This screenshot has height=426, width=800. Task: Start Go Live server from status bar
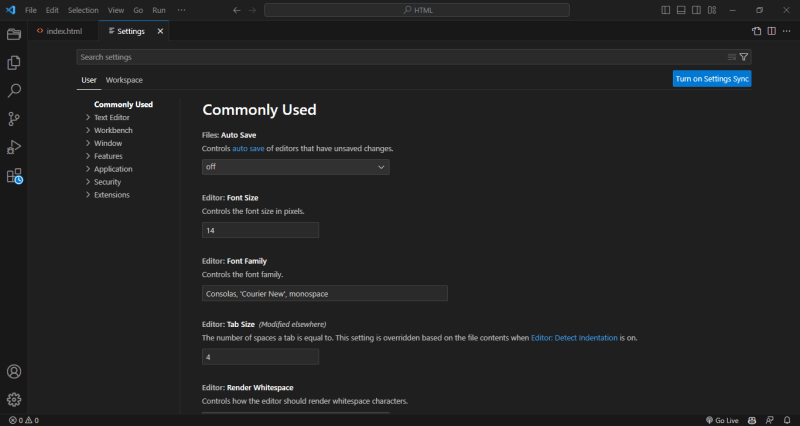[x=722, y=420]
